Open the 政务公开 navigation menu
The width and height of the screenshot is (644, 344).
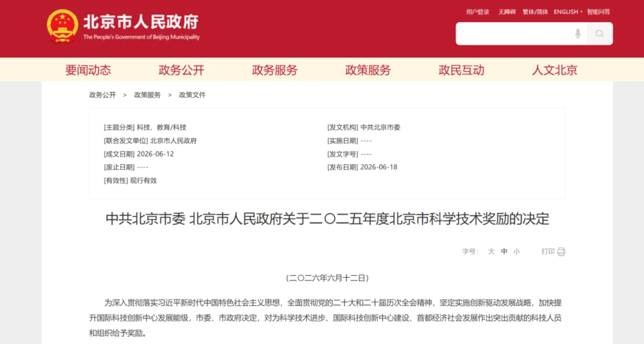click(181, 70)
